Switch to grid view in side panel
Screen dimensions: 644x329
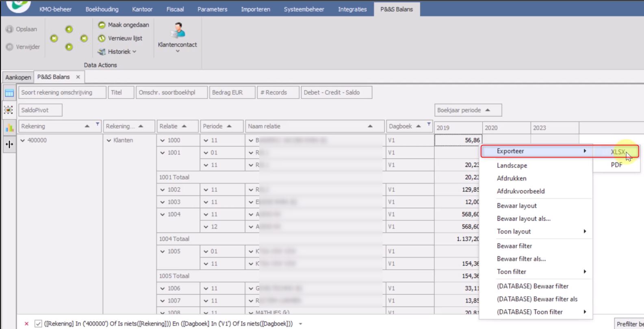[x=9, y=93]
